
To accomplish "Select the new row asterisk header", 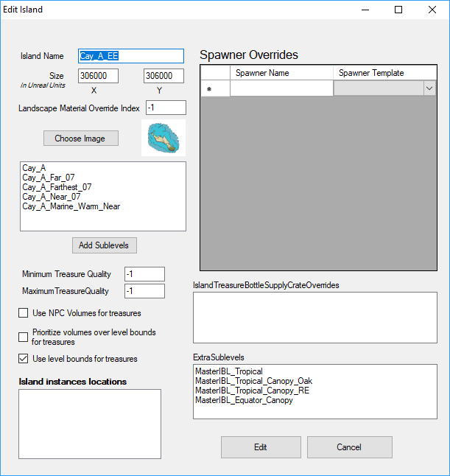I will pyautogui.click(x=216, y=88).
